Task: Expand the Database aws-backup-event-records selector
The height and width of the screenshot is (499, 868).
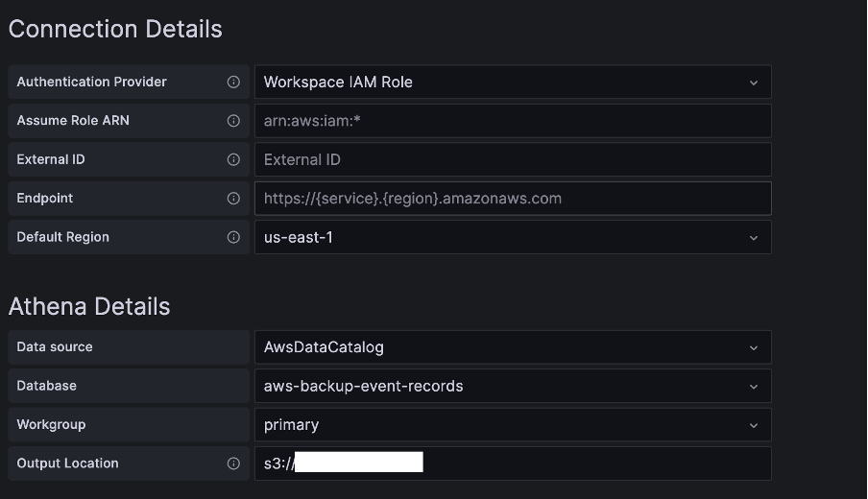Action: [x=513, y=386]
